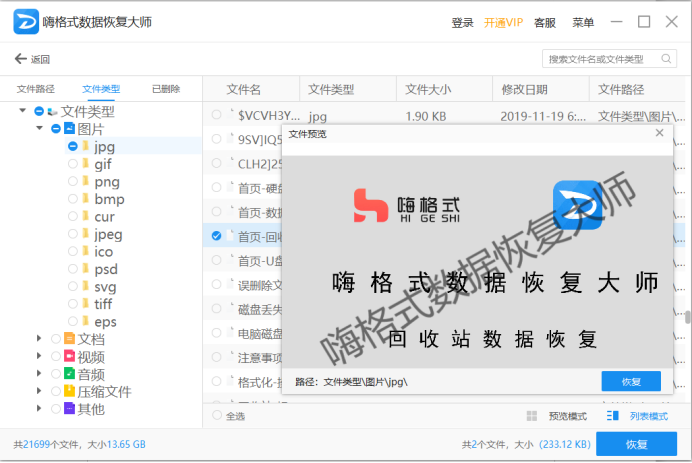
Task: Expand the 其他 tree node
Action: [39, 408]
